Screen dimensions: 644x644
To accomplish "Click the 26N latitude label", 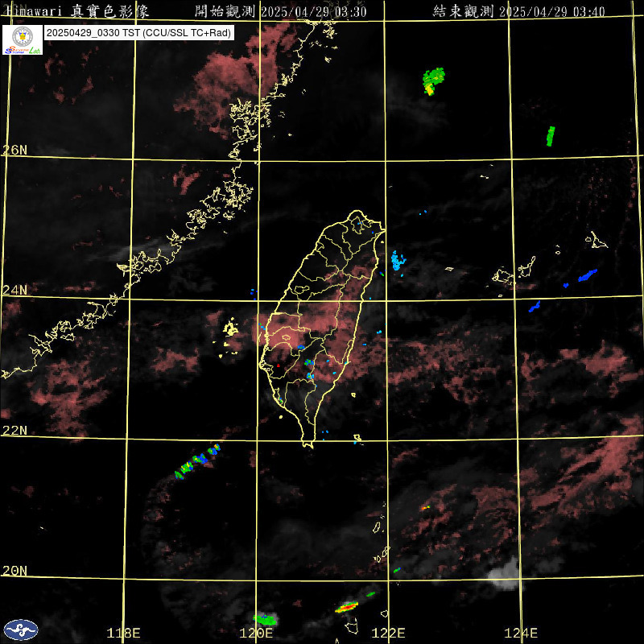I will 14,150.
